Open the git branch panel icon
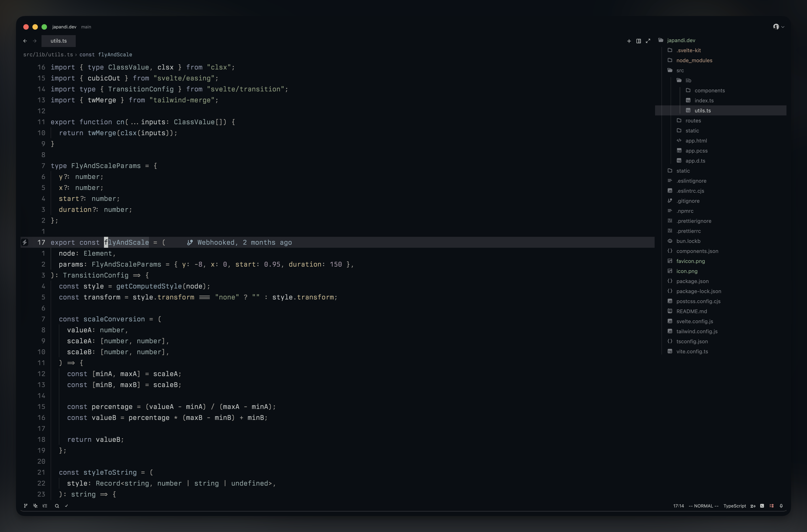Screen dimensions: 807x532 pos(26,506)
